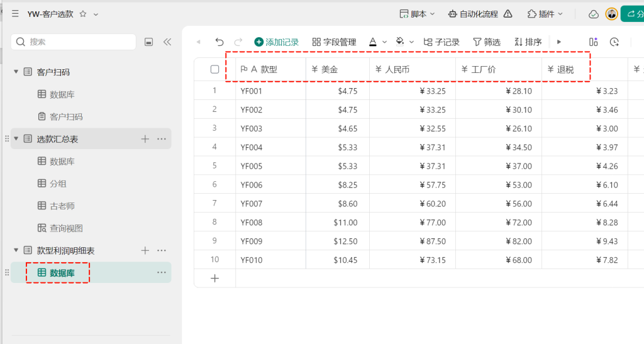Click the undo arrow
This screenshot has height=344, width=644.
(x=219, y=42)
